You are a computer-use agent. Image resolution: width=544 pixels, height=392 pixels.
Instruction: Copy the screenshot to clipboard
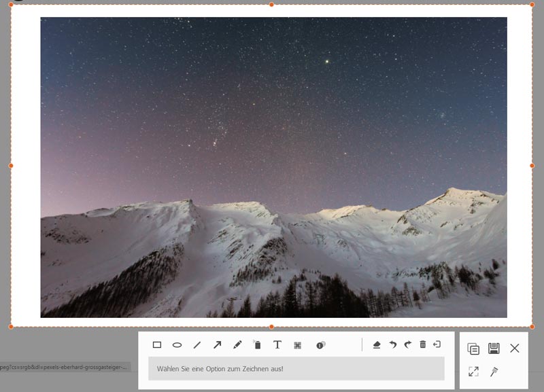[473, 347]
